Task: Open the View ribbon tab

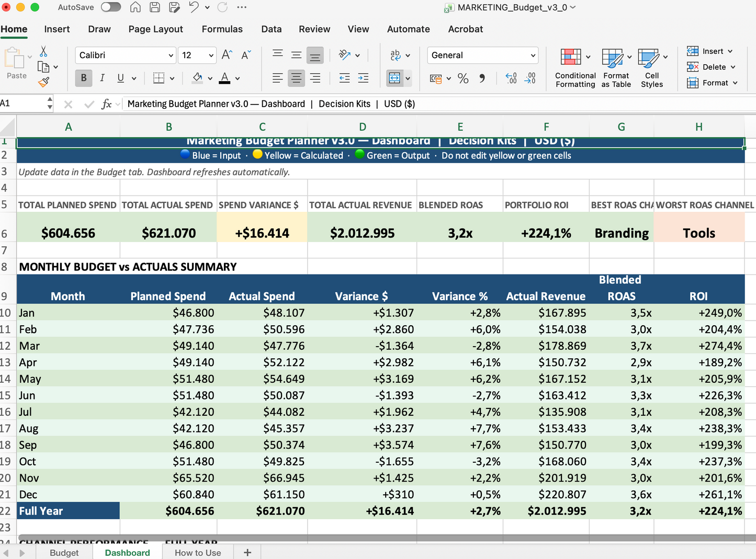Action: [x=358, y=29]
